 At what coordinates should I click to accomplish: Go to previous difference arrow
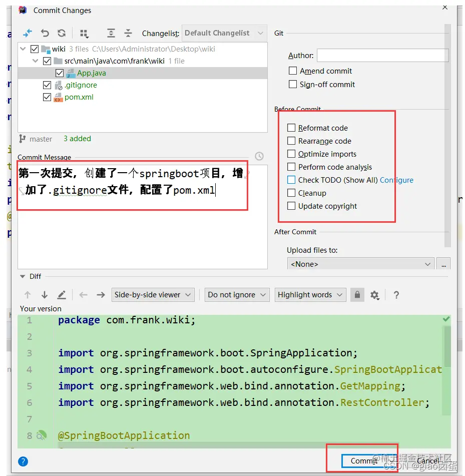[x=28, y=295]
